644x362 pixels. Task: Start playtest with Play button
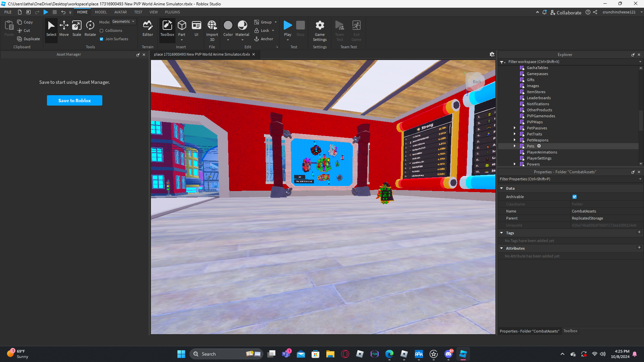coord(287,26)
